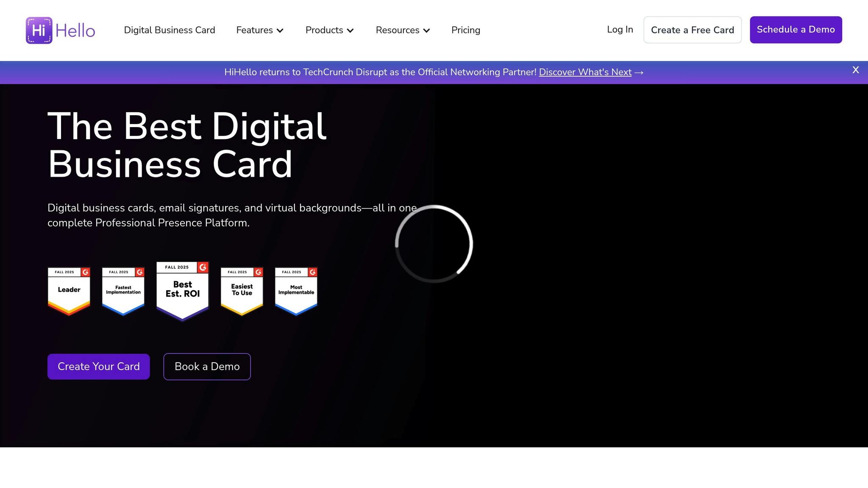Open the Pricing page
The width and height of the screenshot is (868, 488).
[x=466, y=30]
